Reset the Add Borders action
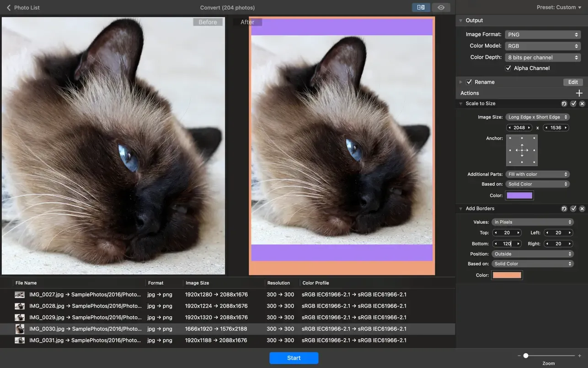The height and width of the screenshot is (368, 588). (564, 209)
